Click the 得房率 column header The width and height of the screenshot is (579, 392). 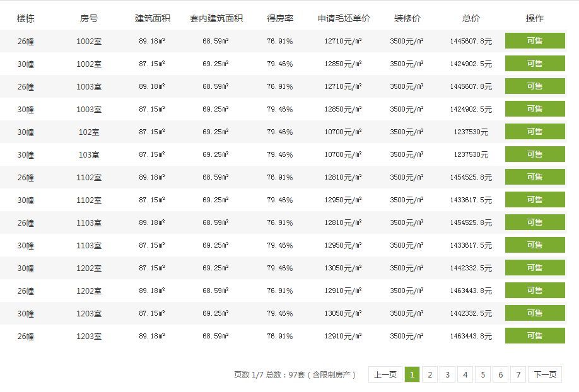coord(280,18)
